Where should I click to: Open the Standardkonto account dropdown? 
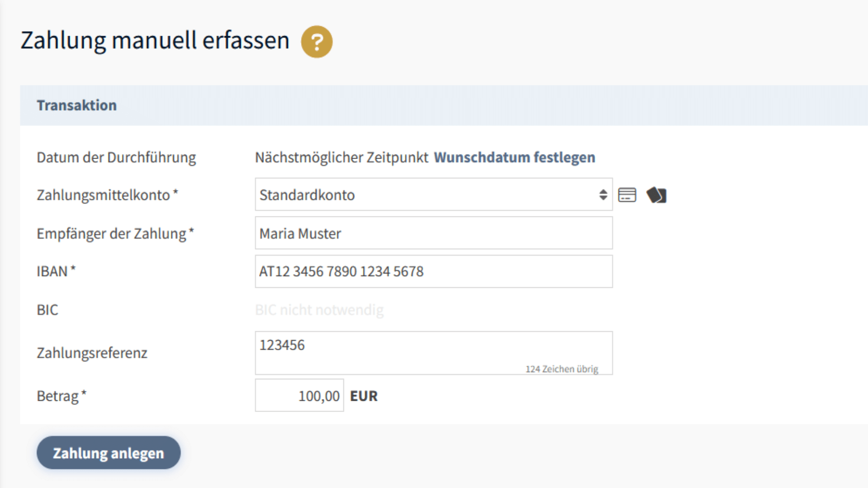[425, 195]
